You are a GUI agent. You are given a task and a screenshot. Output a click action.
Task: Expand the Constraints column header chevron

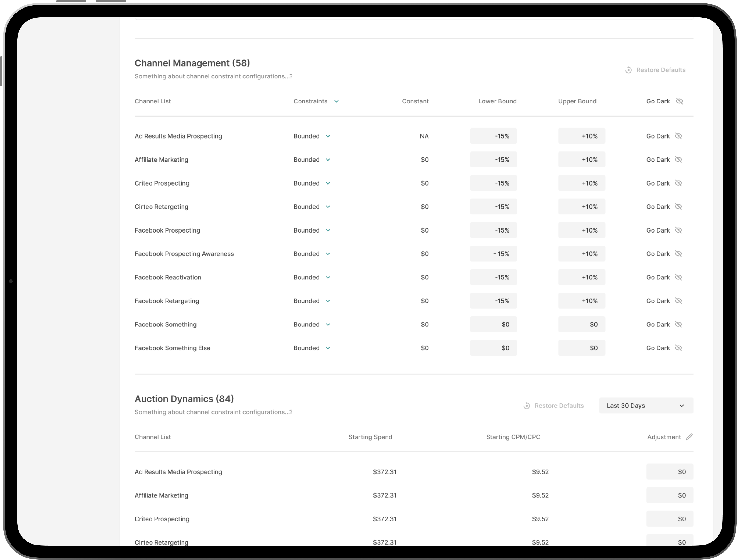tap(336, 101)
